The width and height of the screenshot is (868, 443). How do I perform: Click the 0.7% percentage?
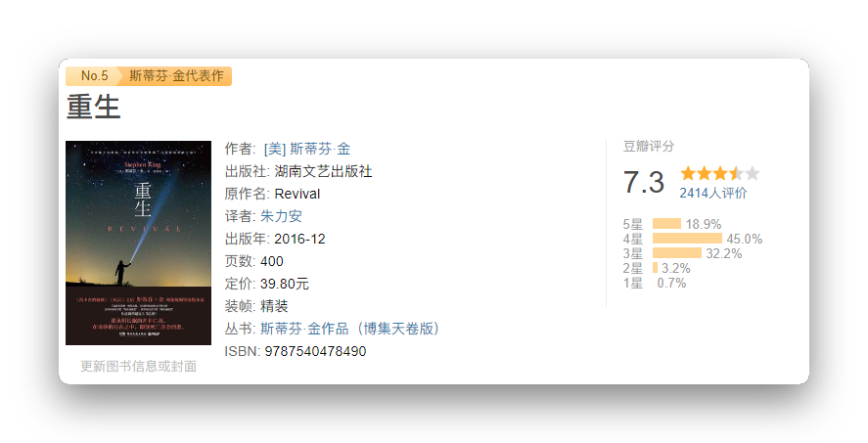671,284
